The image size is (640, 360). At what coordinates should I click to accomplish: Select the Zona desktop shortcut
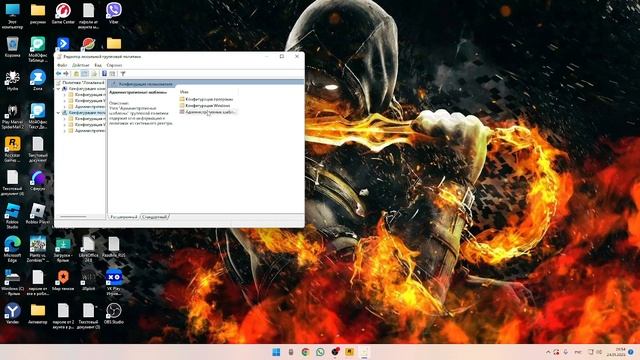[38, 80]
